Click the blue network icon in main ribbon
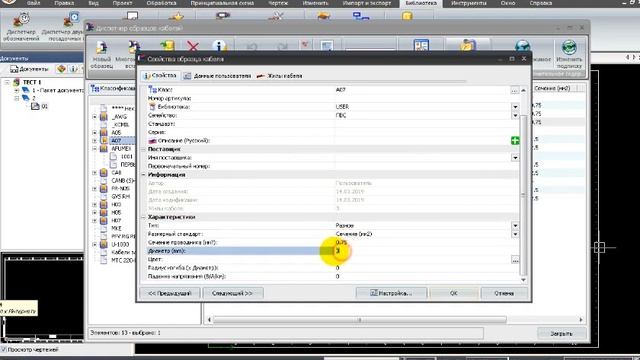This screenshot has width=640, height=360. click(x=361, y=17)
